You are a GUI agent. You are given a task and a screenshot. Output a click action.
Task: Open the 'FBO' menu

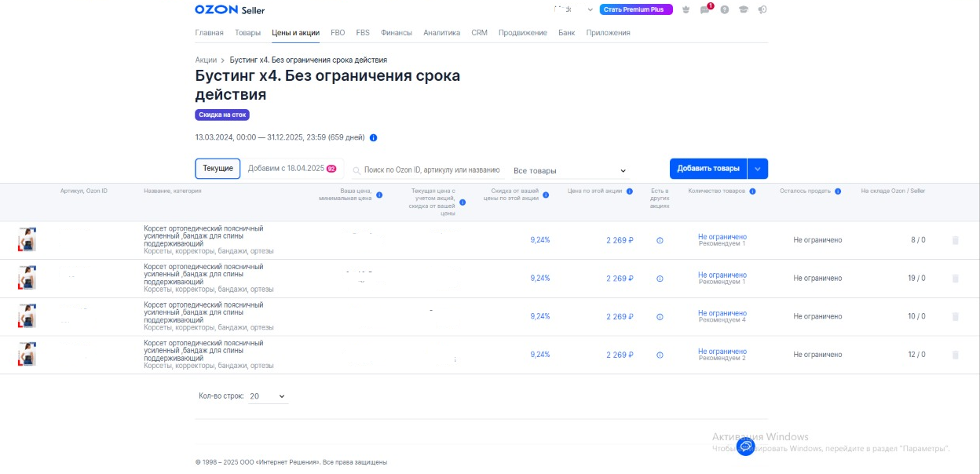pyautogui.click(x=338, y=33)
